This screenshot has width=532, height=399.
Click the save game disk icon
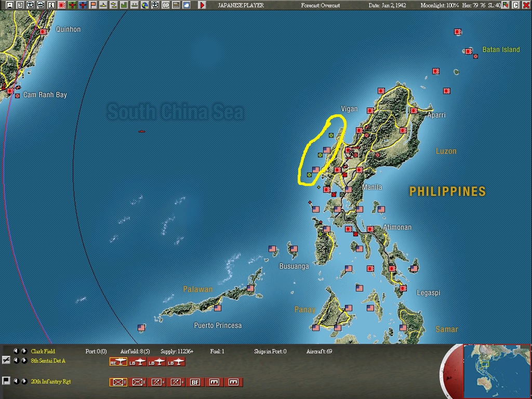tap(9, 4)
